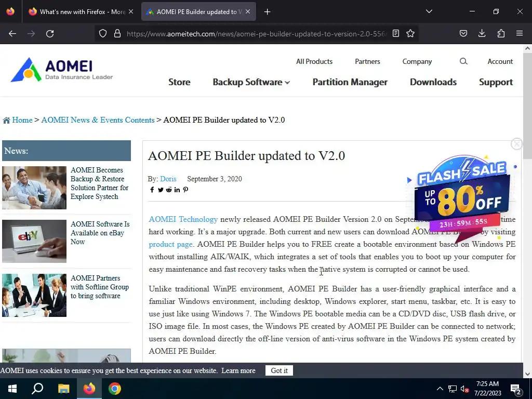This screenshot has width=532, height=399.
Task: Click the forward navigation arrow
Action: 31,34
